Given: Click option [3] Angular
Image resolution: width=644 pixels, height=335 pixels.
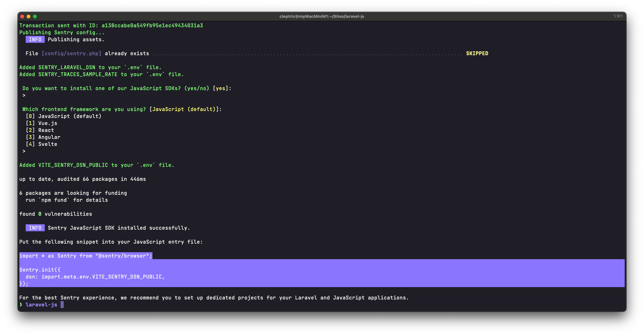Looking at the screenshot, I should (x=43, y=137).
